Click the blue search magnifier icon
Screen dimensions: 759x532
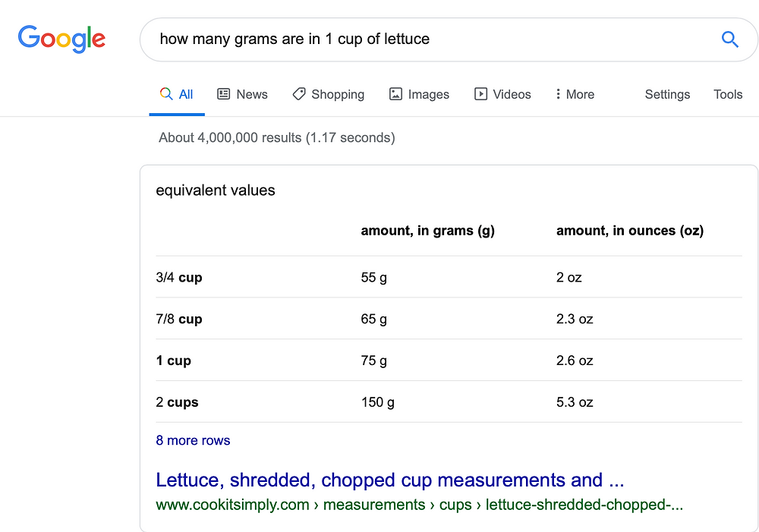730,39
